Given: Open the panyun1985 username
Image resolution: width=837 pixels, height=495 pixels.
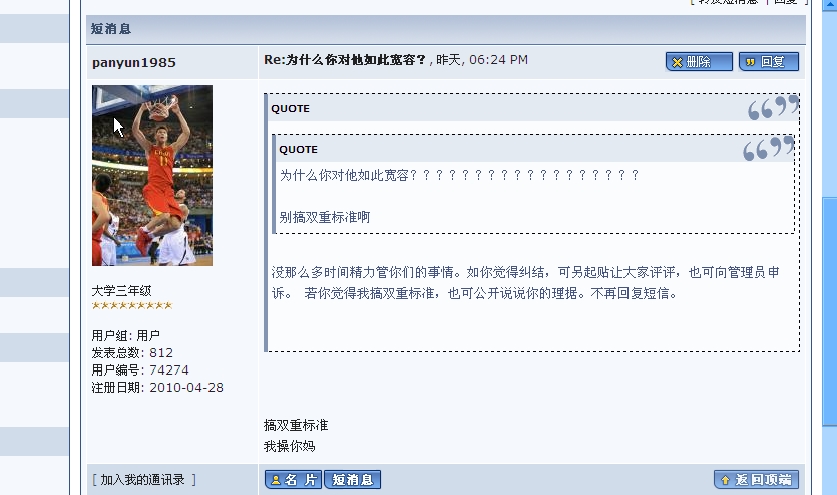Looking at the screenshot, I should point(133,62).
